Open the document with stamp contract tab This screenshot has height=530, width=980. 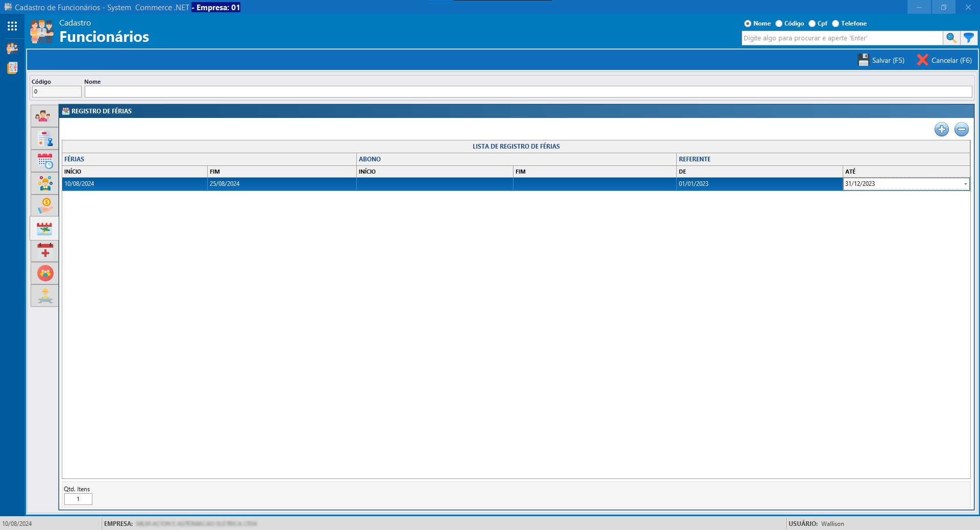(x=45, y=139)
